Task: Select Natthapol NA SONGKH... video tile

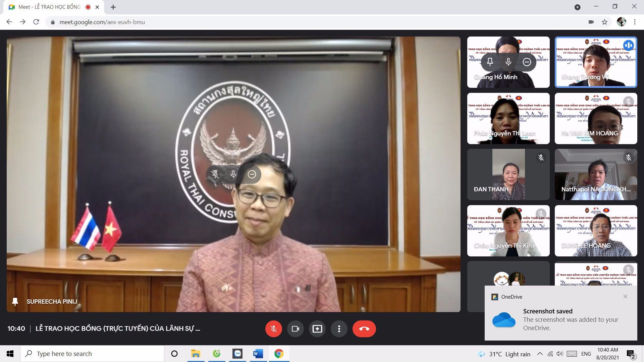Action: (x=596, y=175)
